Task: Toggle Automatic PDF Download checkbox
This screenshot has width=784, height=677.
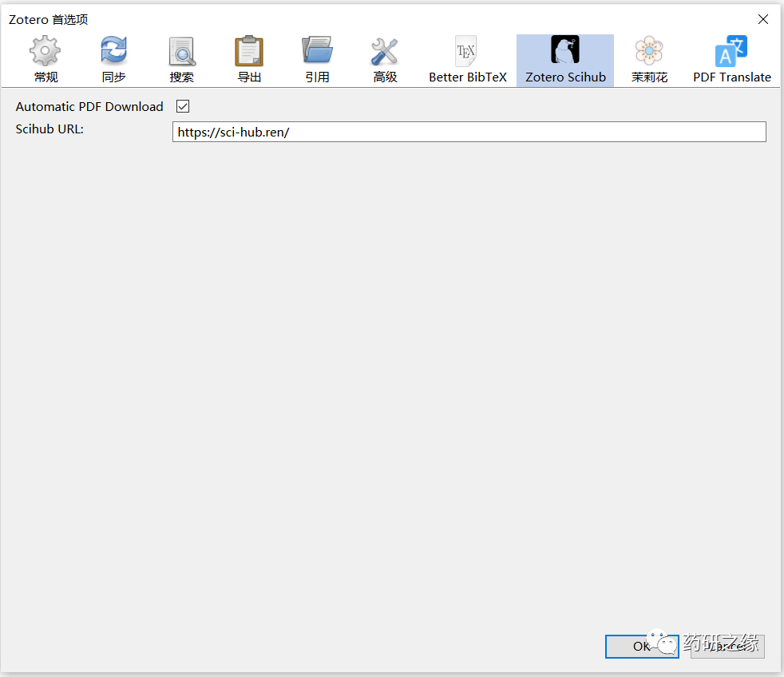Action: point(183,106)
